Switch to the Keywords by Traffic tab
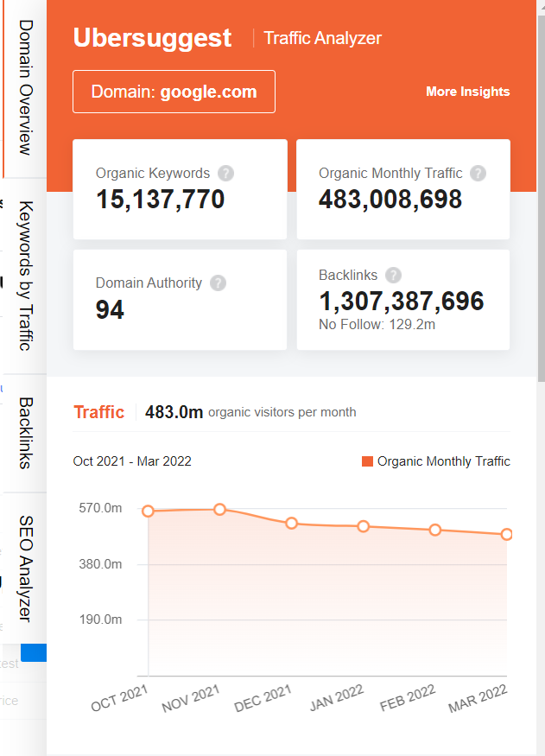Image resolution: width=545 pixels, height=756 pixels. [26, 276]
